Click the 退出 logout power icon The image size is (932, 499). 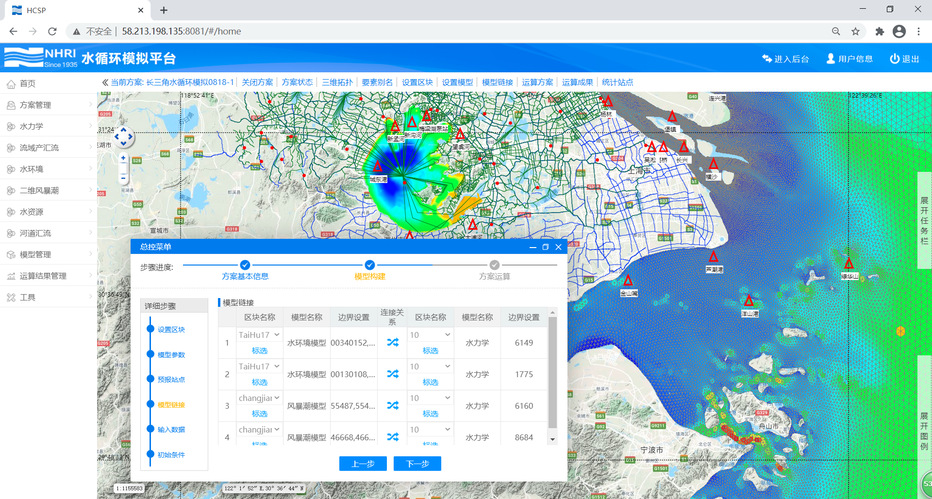894,59
